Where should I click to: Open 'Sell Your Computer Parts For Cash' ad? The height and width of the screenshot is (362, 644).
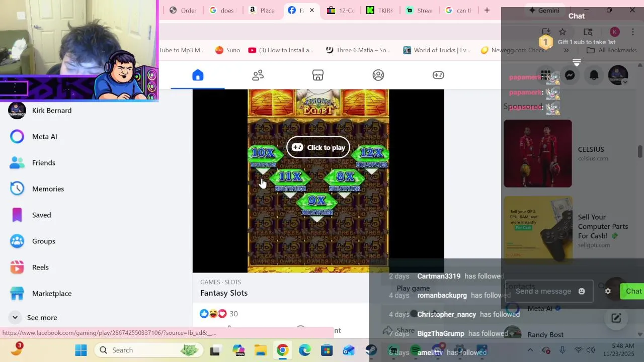[x=603, y=226]
